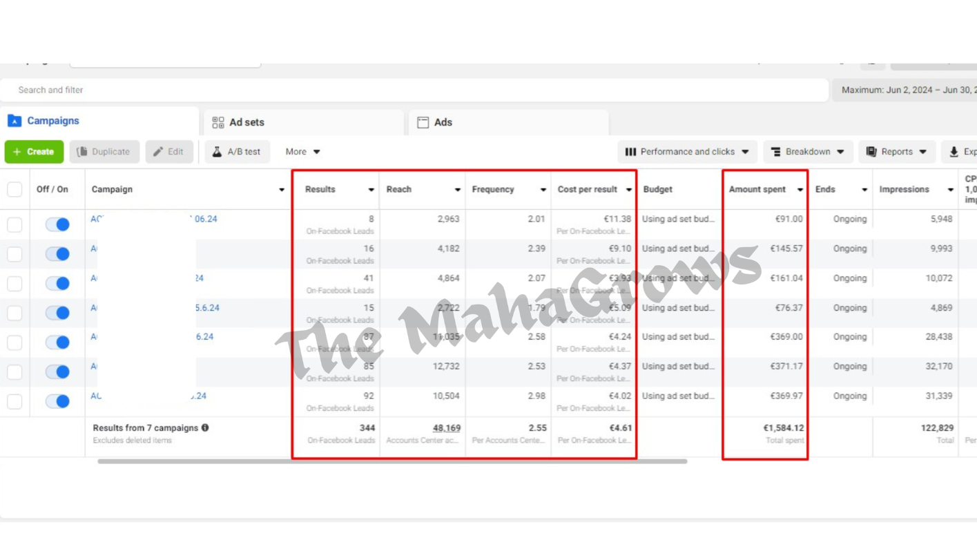Tick the select-all checkbox in header row
The height and width of the screenshot is (560, 977).
click(14, 189)
